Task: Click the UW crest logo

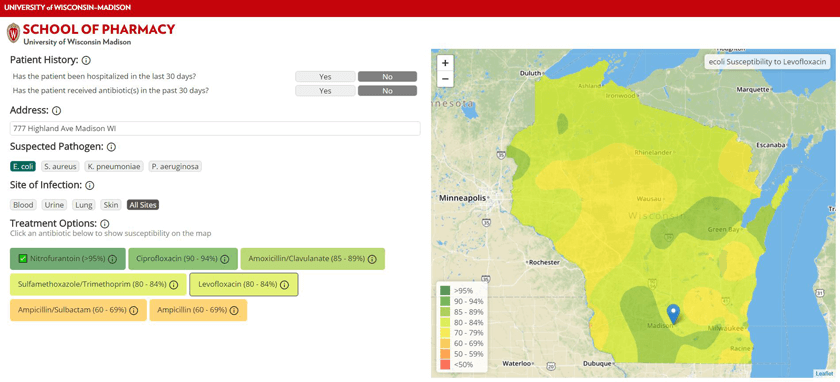Action: 13,33
